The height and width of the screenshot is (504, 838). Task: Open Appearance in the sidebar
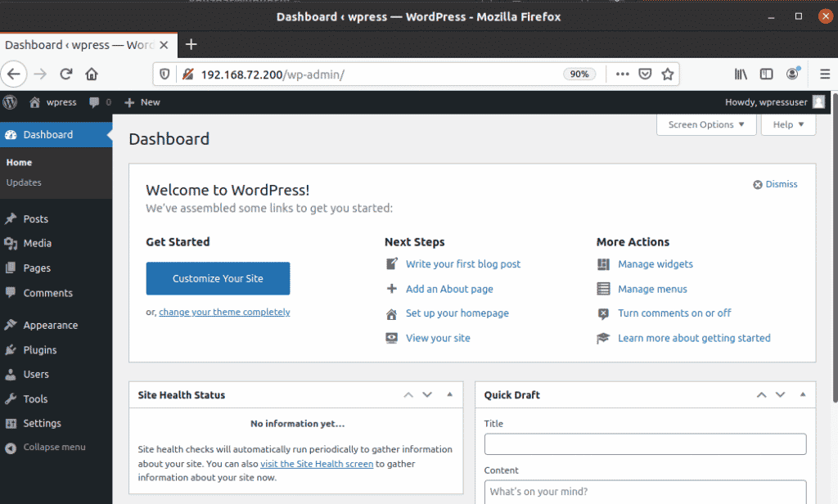(x=50, y=325)
